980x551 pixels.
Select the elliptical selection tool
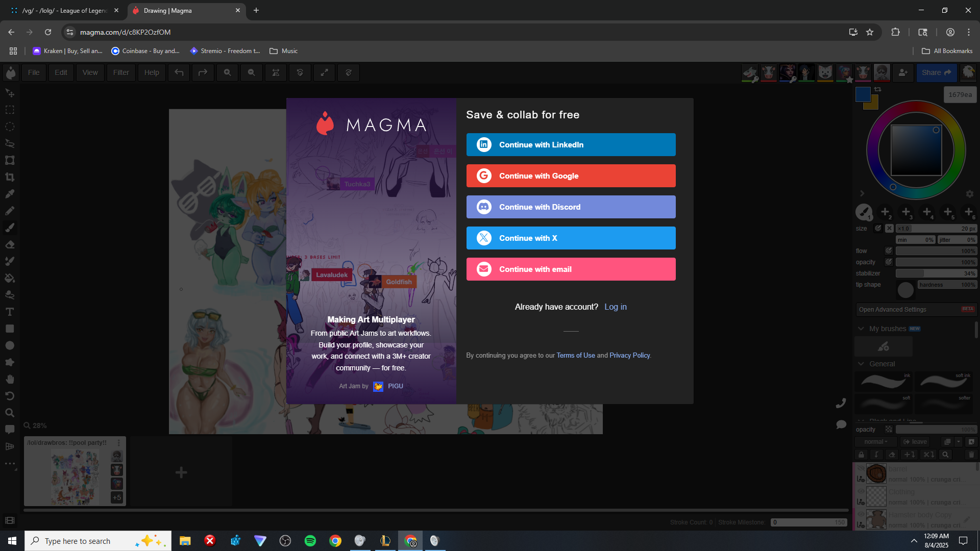10,127
